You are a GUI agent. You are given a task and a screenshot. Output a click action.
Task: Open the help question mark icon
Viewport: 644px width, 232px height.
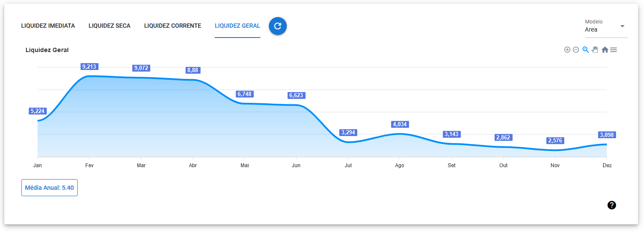coord(612,205)
